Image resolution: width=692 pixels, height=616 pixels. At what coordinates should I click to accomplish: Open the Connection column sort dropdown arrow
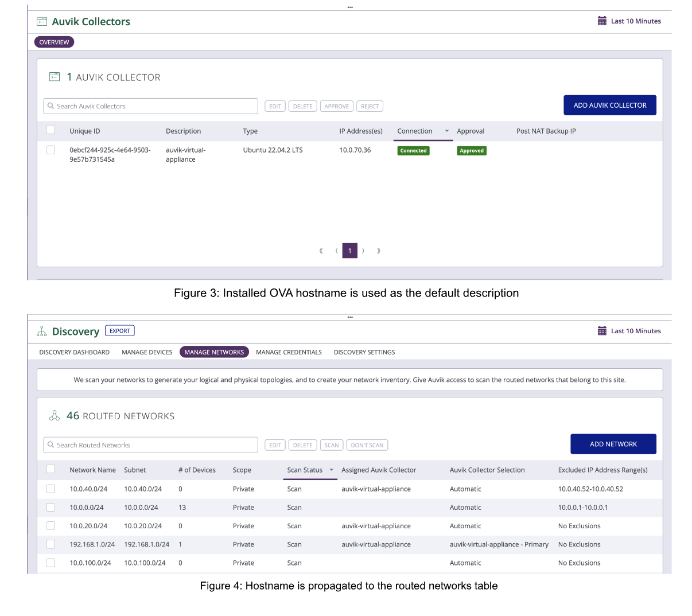coord(447,131)
